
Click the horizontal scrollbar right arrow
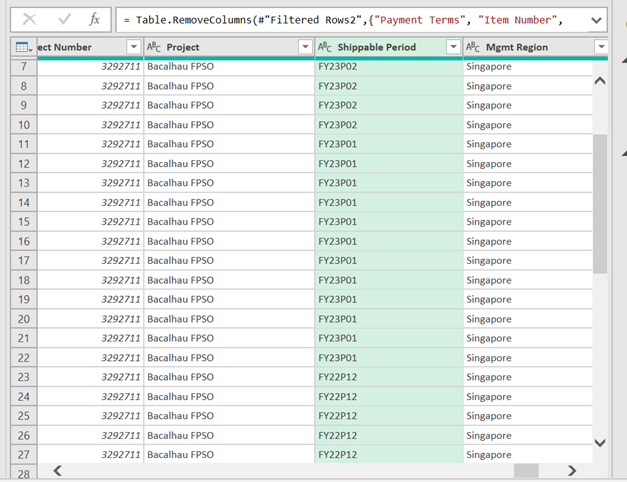(572, 471)
